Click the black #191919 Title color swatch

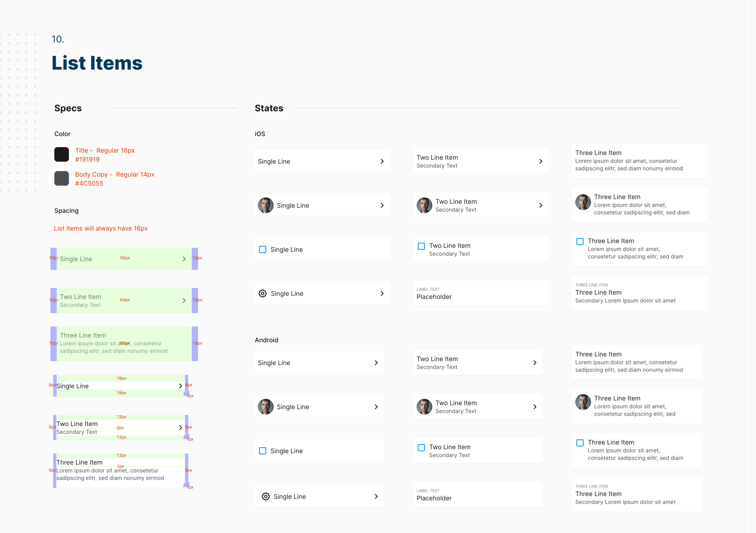tap(62, 154)
